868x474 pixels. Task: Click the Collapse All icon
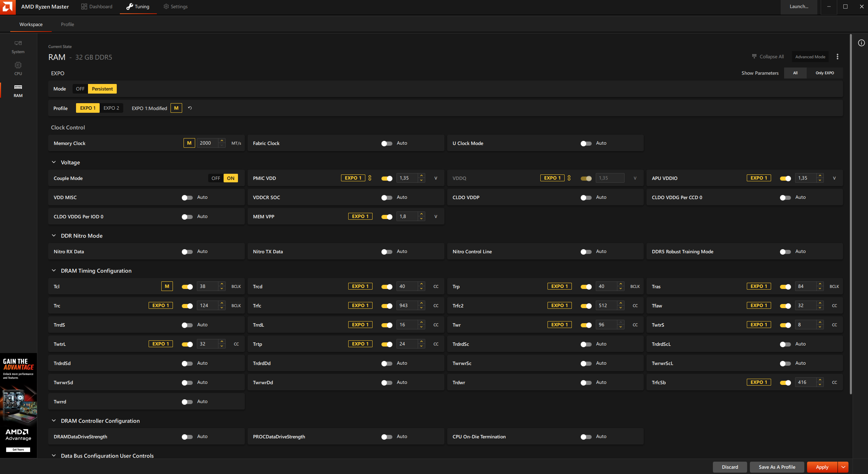coord(754,57)
